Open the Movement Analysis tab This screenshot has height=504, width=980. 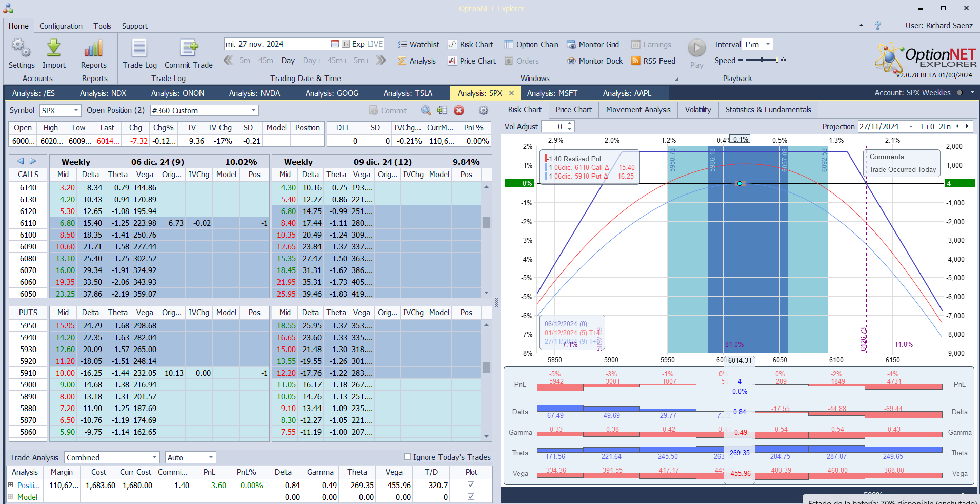pos(638,110)
